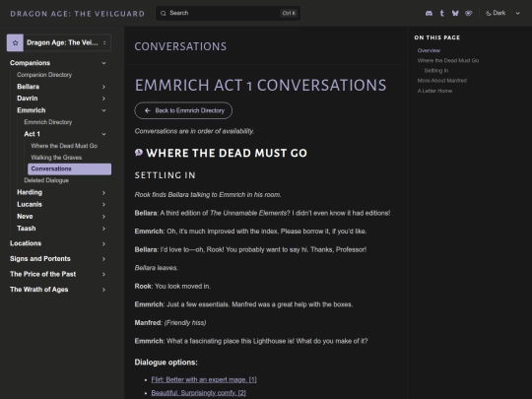Viewport: 532px width, 399px height.
Task: Choose Flirt: Better with an expert mage option
Action: (x=204, y=379)
